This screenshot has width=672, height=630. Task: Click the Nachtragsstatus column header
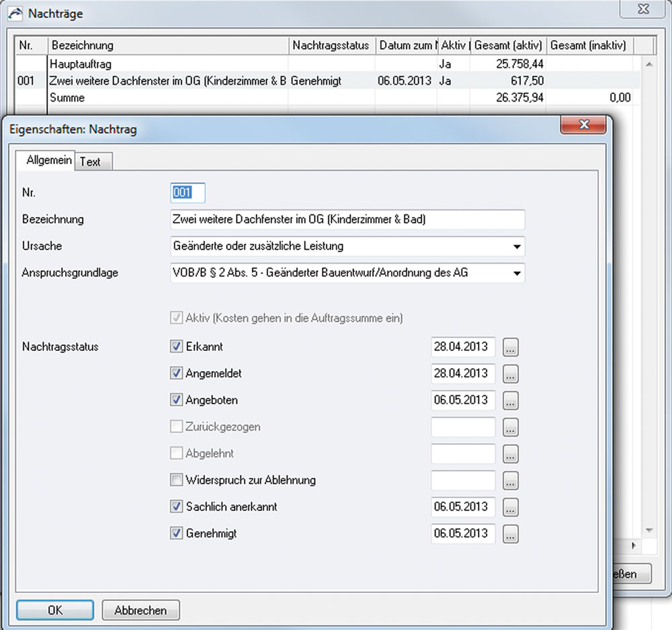pos(331,46)
